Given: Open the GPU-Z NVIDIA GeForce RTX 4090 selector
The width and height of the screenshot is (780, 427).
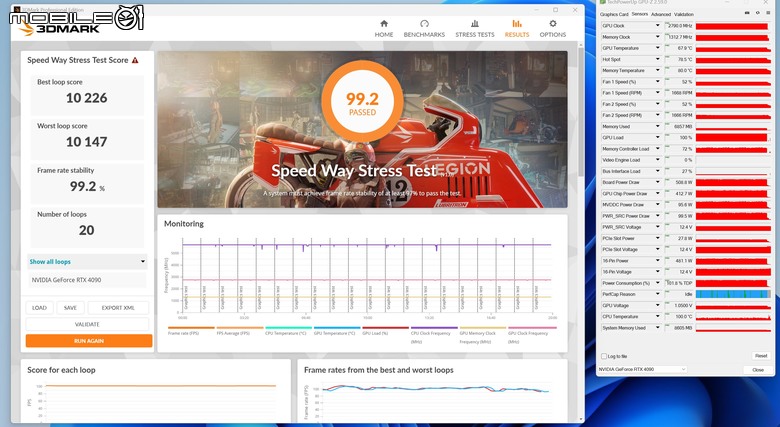Looking at the screenshot, I should click(x=642, y=369).
